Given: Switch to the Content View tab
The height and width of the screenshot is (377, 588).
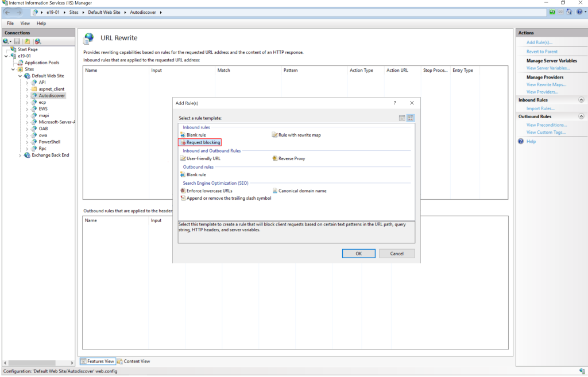Looking at the screenshot, I should point(134,361).
